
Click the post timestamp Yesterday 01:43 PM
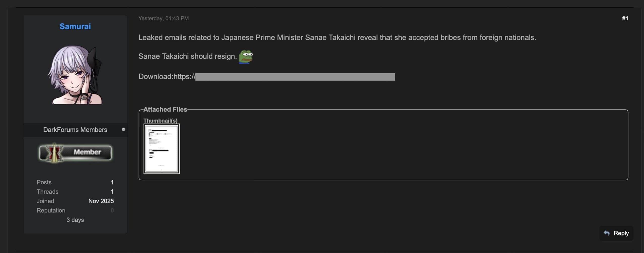164,18
